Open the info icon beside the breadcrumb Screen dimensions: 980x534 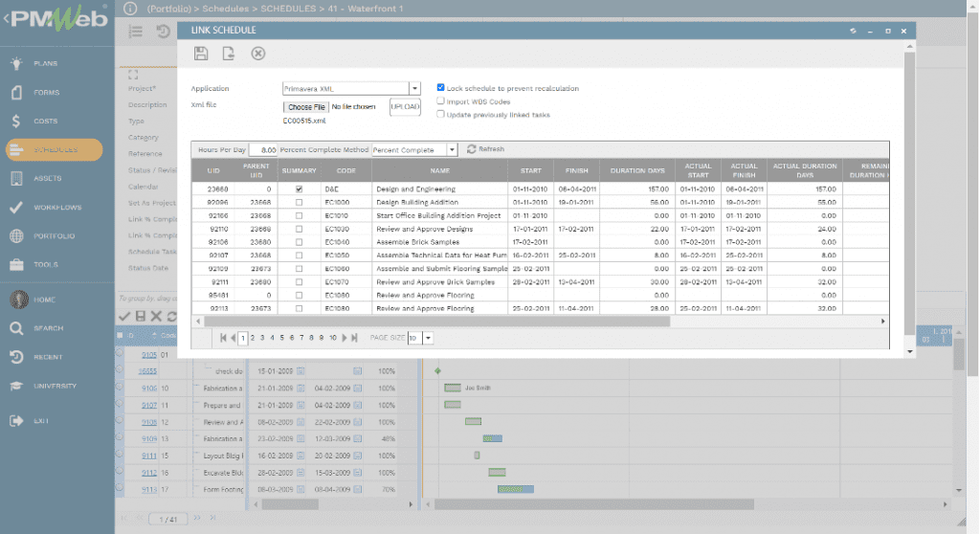(x=130, y=9)
